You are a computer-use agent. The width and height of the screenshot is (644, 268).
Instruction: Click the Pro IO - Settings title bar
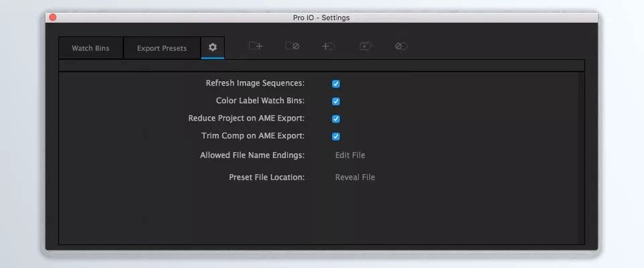click(321, 17)
